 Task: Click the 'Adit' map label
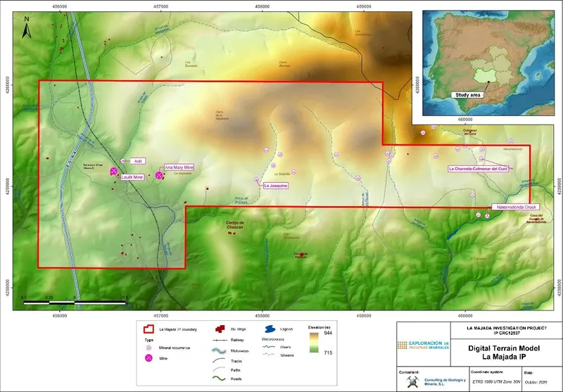[x=138, y=161]
